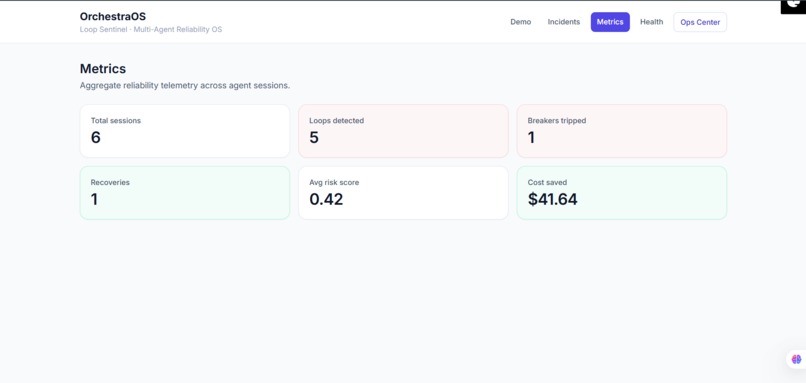806x383 pixels.
Task: Click the black corner badge icon
Action: click(x=793, y=6)
